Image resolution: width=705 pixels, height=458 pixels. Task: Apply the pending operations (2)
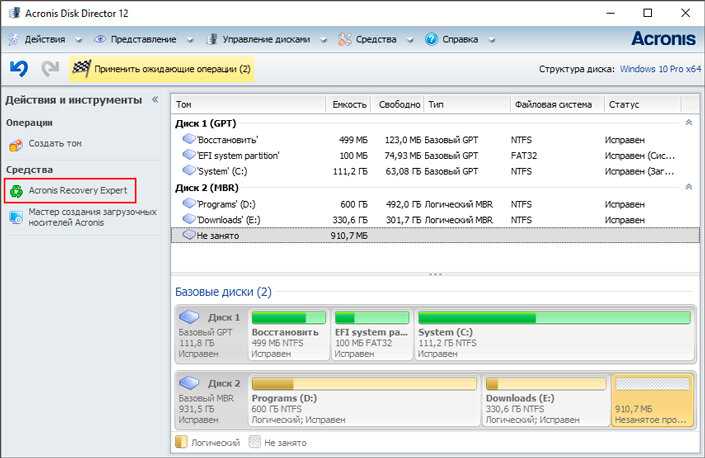pyautogui.click(x=162, y=69)
